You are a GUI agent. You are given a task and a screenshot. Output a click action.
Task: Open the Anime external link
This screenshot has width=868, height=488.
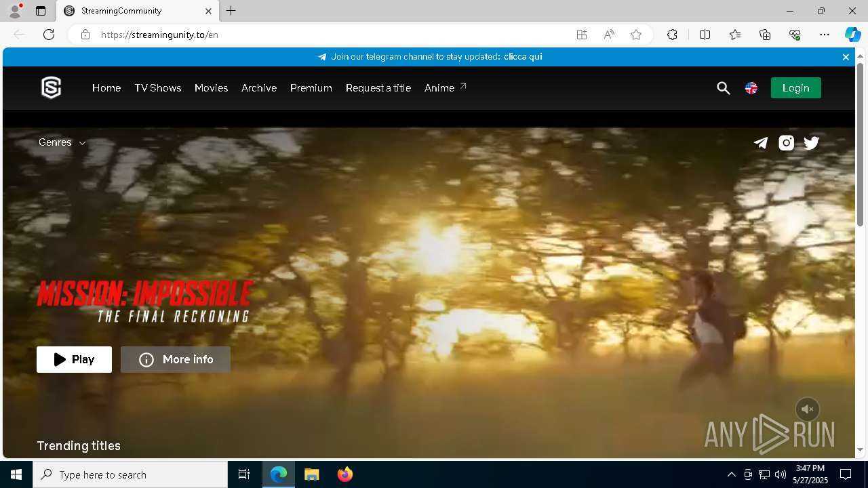pyautogui.click(x=446, y=87)
